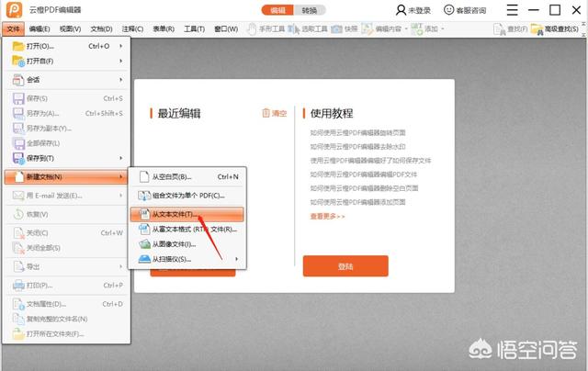This screenshot has height=371, width=588.
Task: Click the RTF file icon in submenu
Action: coord(144,229)
